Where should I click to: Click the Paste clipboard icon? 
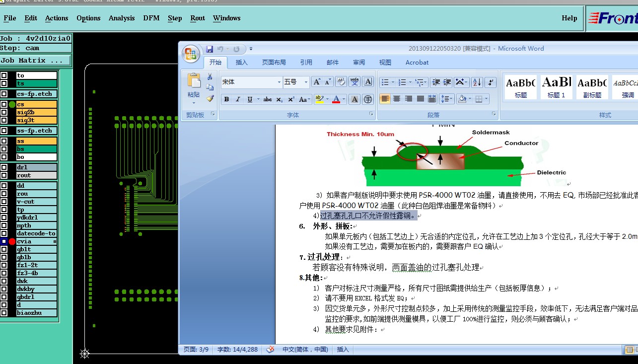click(194, 81)
